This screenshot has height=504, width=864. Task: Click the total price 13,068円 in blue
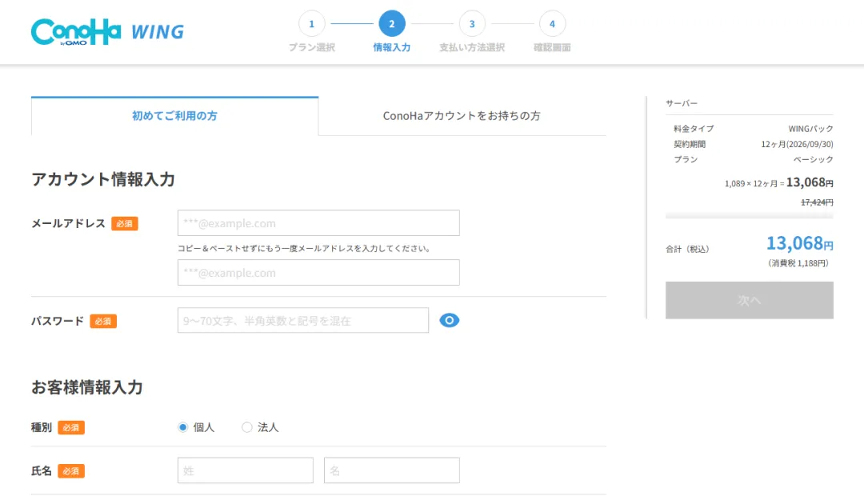(799, 243)
